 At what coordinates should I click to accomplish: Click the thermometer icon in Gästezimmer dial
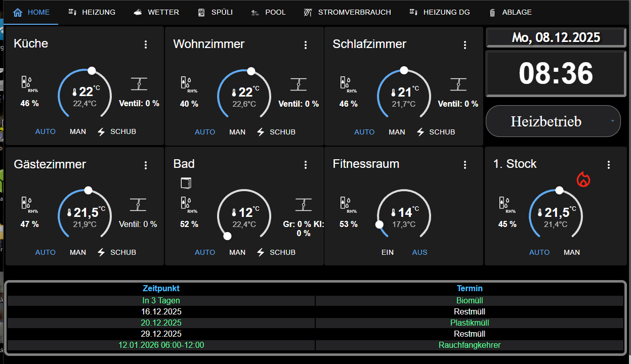tap(69, 212)
